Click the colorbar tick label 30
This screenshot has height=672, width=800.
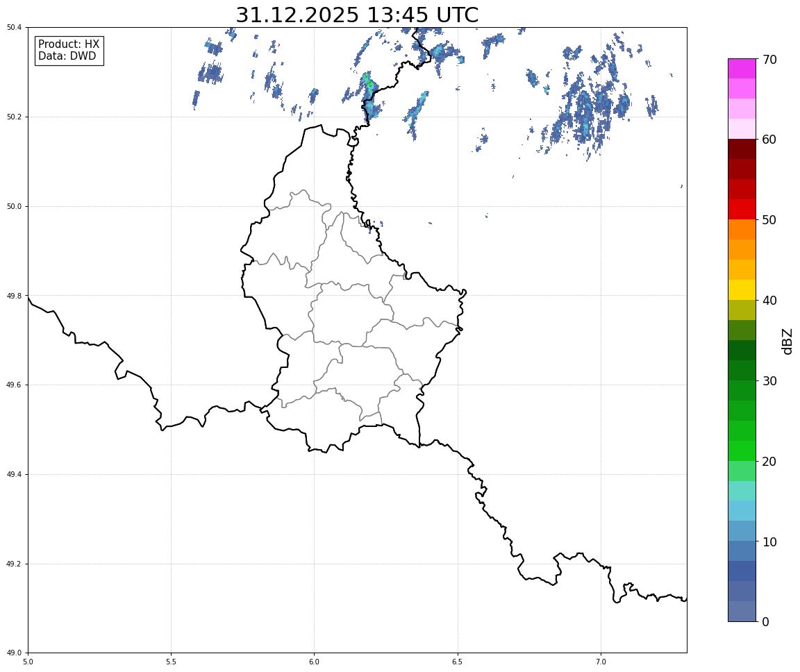coord(770,381)
